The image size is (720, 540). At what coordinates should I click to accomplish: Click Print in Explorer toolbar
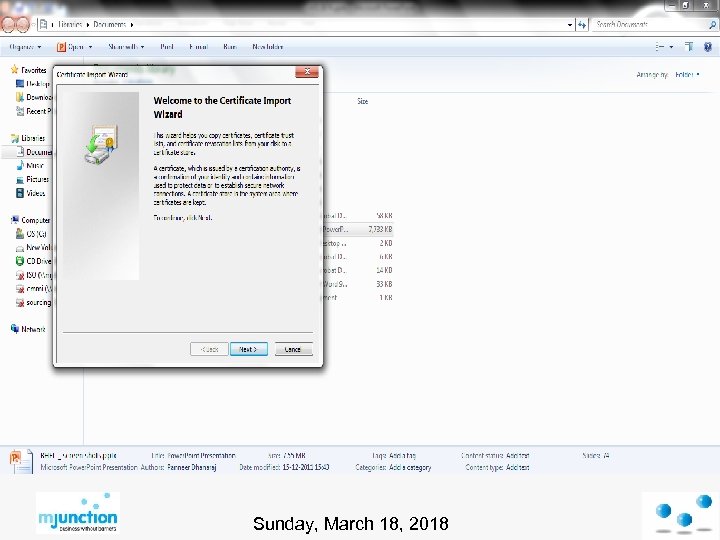[167, 47]
